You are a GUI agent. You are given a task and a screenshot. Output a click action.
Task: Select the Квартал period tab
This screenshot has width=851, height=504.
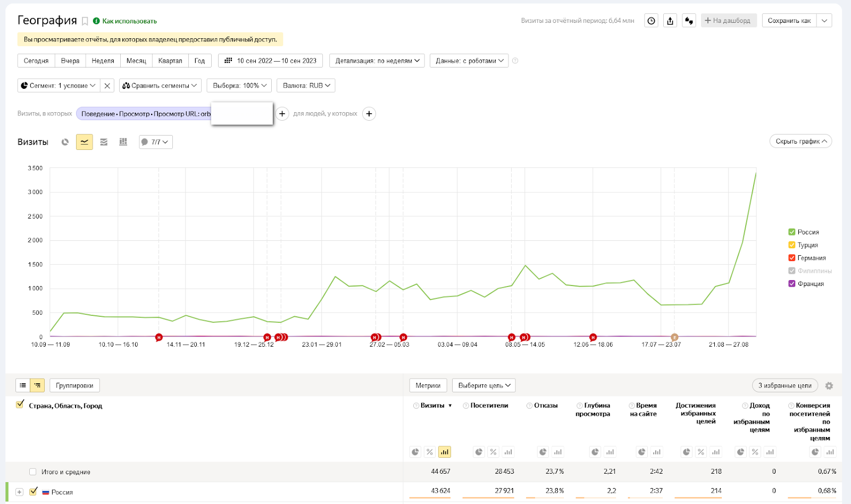(170, 61)
